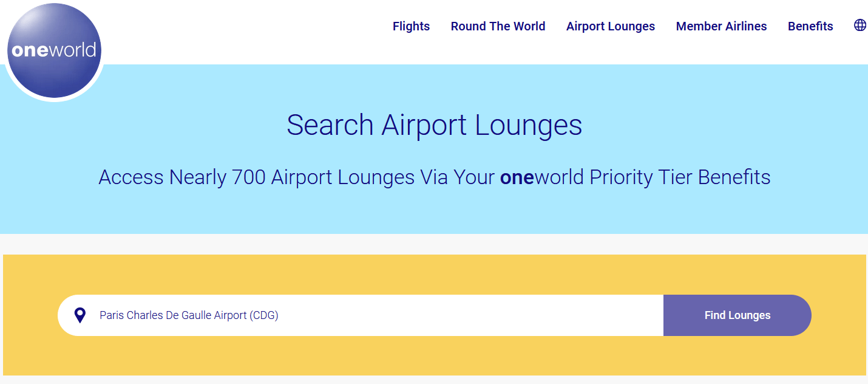The image size is (868, 384).
Task: Open the language selector globe icon
Action: click(x=860, y=26)
